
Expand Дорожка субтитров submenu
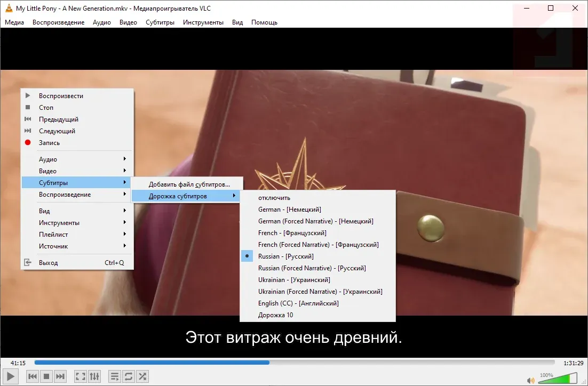[x=186, y=196]
